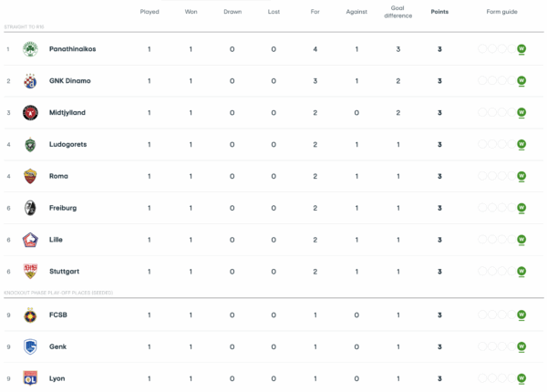Open the Freiburg team name link
This screenshot has width=547, height=392.
63,208
